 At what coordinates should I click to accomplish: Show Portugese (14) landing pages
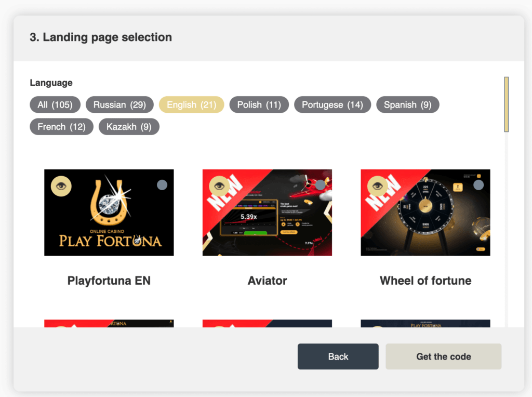pos(332,104)
